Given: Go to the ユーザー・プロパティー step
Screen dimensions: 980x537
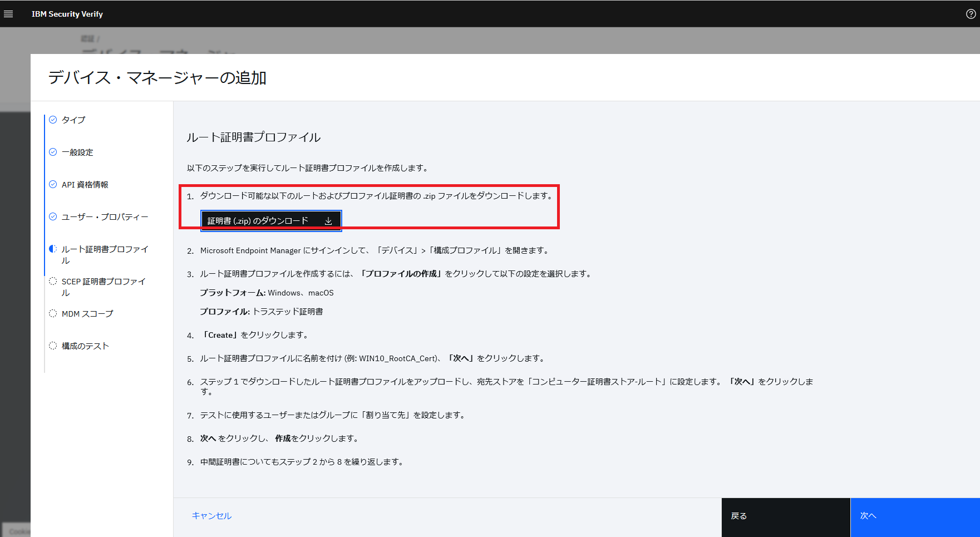Looking at the screenshot, I should (x=105, y=216).
